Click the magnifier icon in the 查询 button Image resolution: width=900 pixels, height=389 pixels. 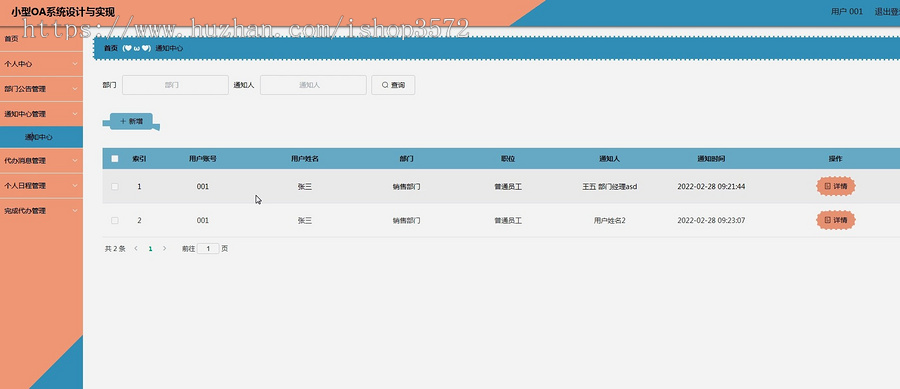click(385, 85)
